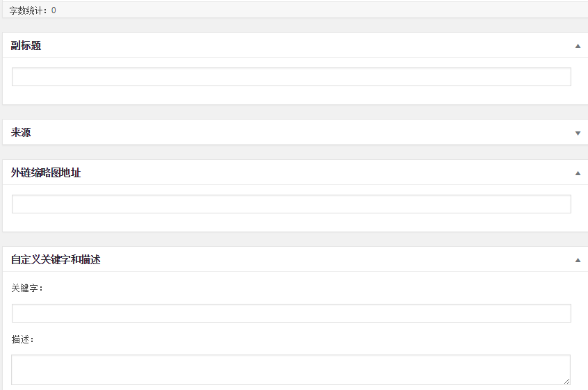Click the 来源 panel title text
Image resolution: width=588 pixels, height=390 pixels.
point(21,133)
